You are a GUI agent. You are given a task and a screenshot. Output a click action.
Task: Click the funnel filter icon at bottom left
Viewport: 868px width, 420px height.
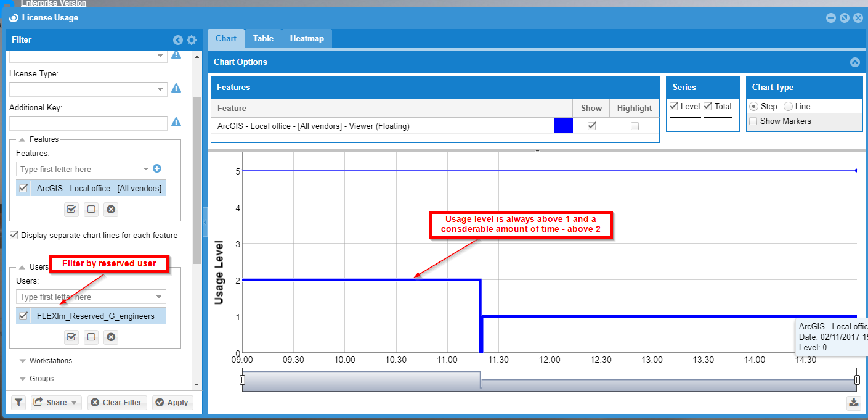19,403
